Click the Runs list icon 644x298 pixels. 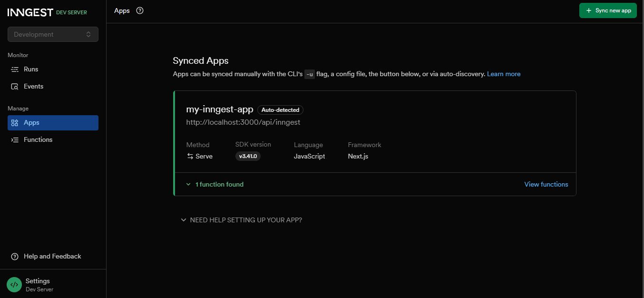point(15,70)
